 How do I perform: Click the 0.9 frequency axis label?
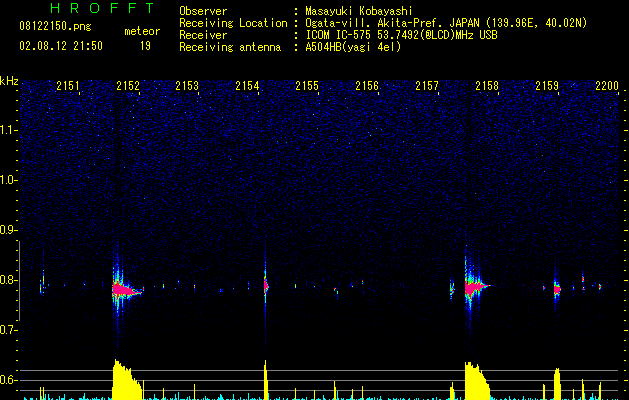[x=8, y=230]
